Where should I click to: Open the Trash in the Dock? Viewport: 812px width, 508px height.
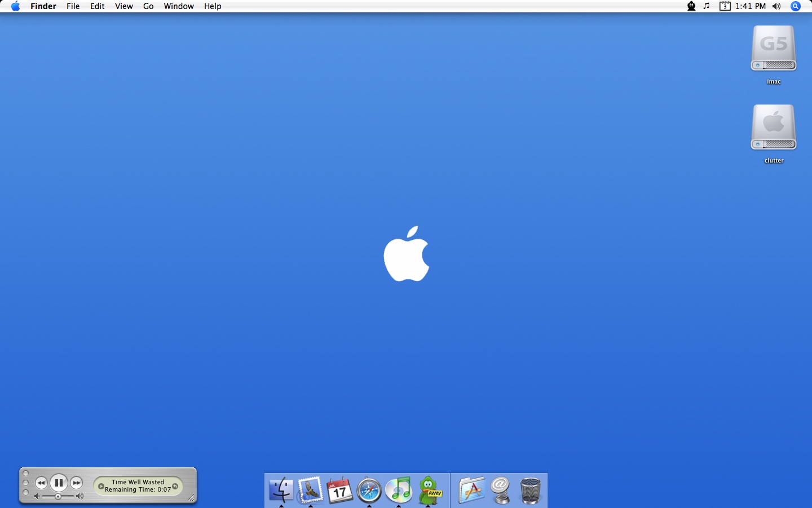click(530, 490)
